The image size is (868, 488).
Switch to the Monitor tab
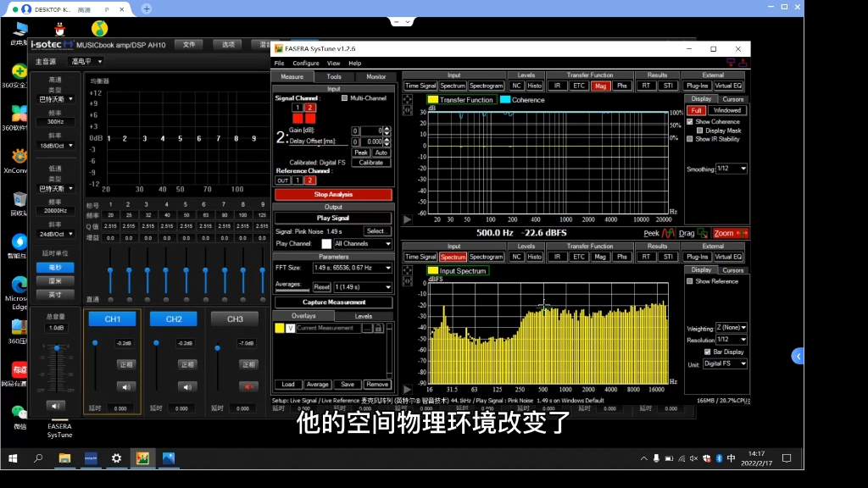(x=376, y=75)
